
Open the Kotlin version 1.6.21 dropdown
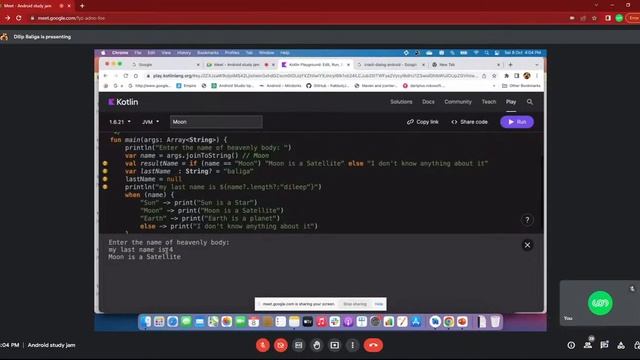(x=120, y=122)
